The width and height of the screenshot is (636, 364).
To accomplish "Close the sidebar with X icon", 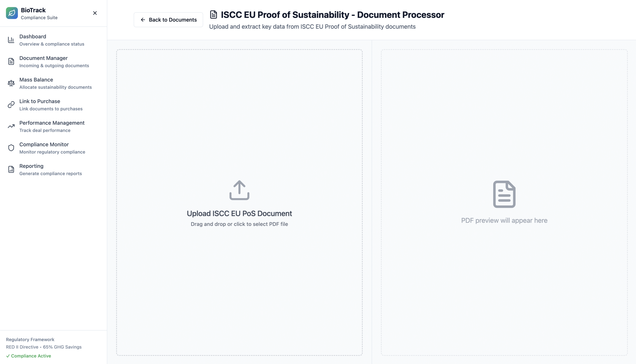I will [x=95, y=13].
